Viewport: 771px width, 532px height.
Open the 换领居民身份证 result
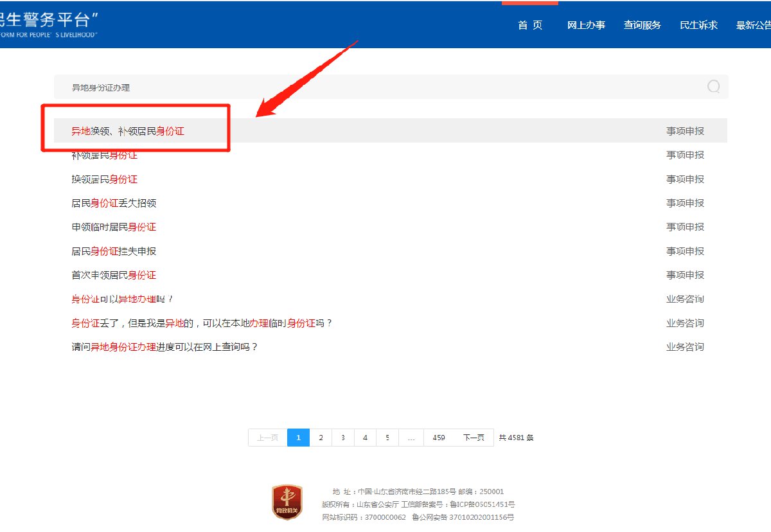click(104, 179)
